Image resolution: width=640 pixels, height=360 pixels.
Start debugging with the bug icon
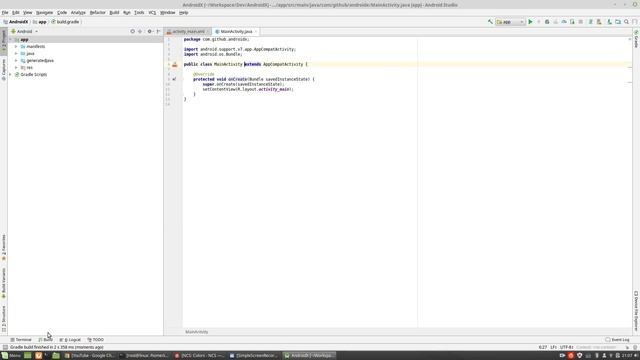pos(547,22)
